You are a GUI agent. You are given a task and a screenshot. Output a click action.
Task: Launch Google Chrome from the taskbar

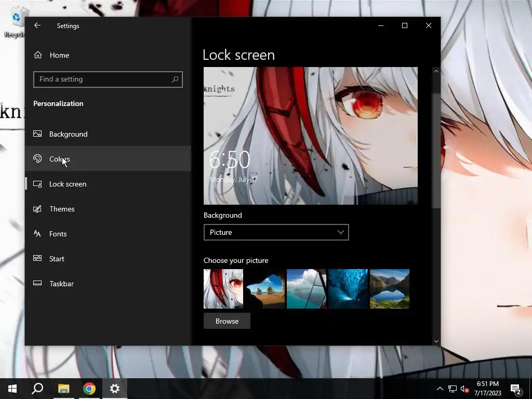coord(89,389)
